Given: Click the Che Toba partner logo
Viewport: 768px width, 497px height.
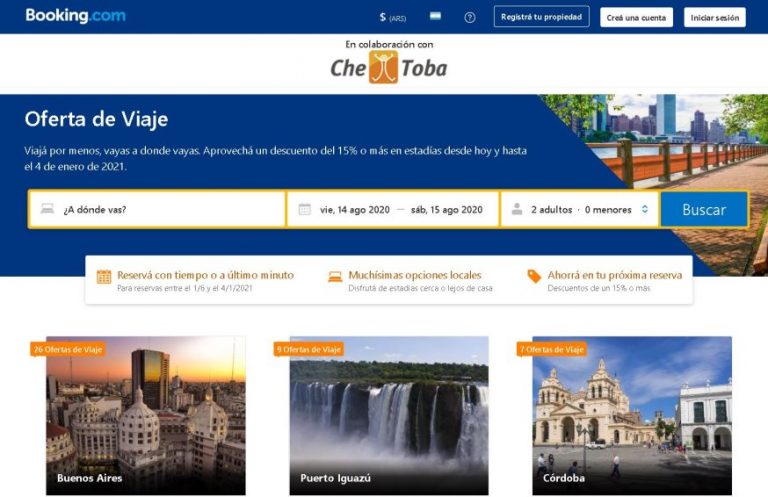Looking at the screenshot, I should coord(388,68).
